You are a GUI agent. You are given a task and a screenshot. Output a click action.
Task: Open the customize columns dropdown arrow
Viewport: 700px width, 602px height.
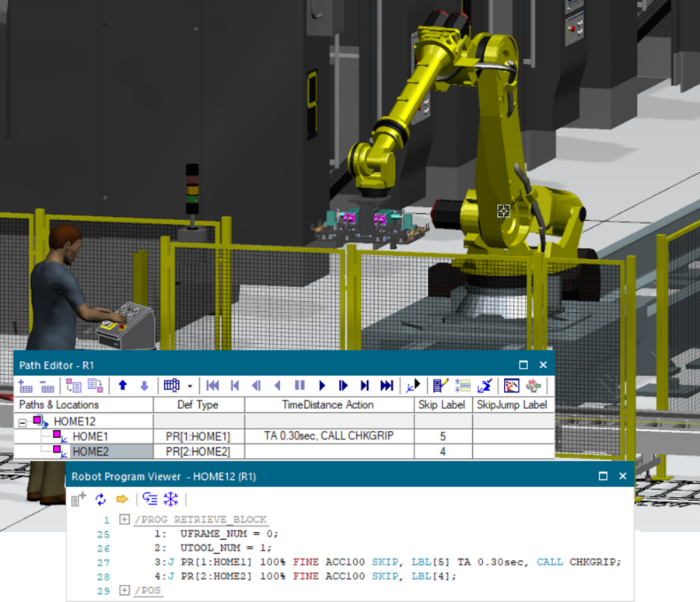(x=190, y=386)
